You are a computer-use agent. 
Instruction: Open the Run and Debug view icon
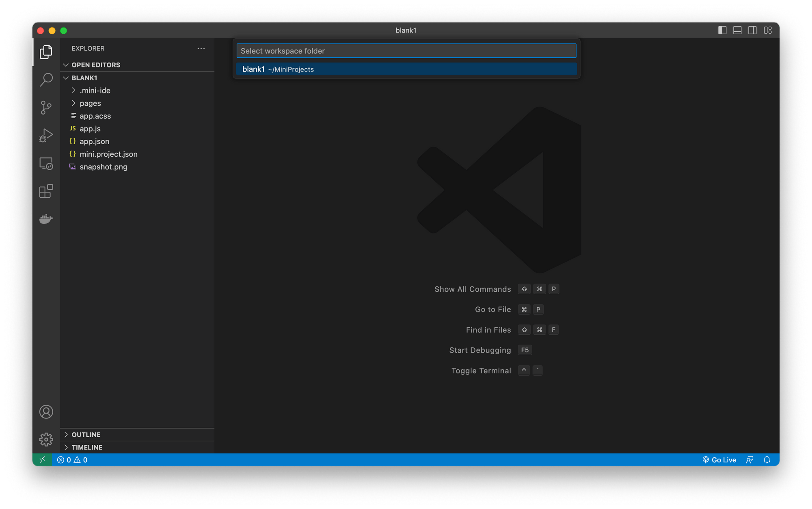[x=46, y=135]
